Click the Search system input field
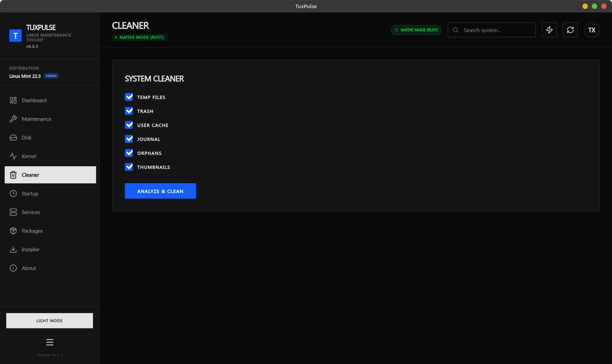The image size is (612, 364). click(x=496, y=30)
